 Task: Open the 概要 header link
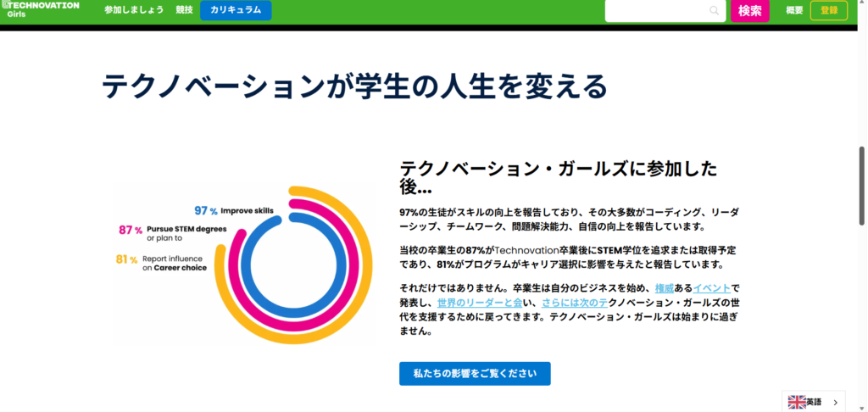794,10
